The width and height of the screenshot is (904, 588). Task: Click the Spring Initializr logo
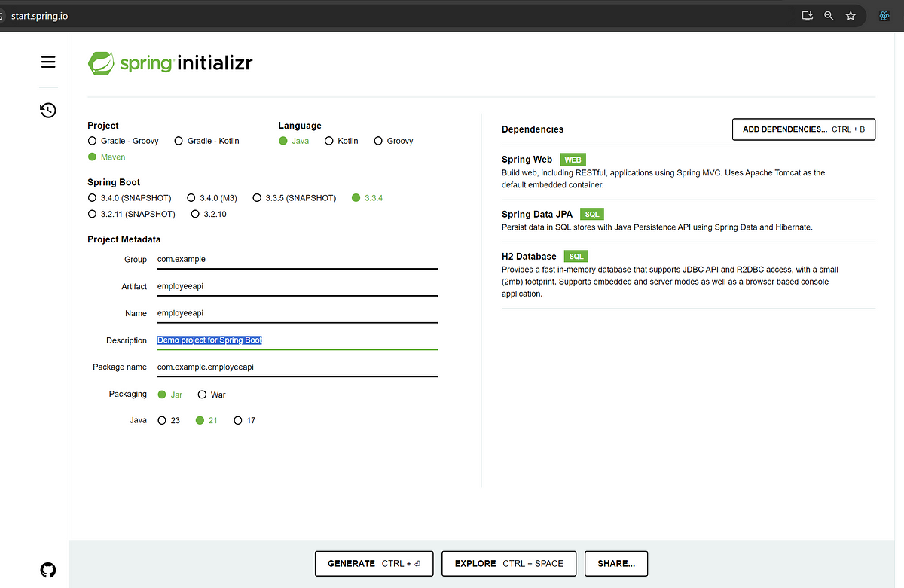(170, 63)
